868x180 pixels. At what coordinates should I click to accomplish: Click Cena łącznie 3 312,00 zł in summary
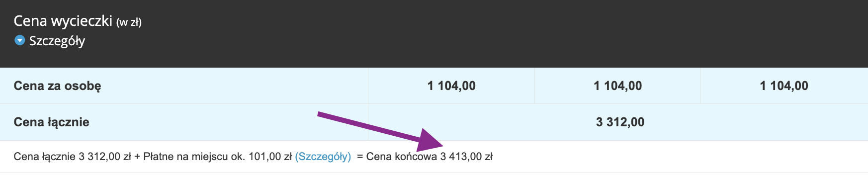(72, 157)
